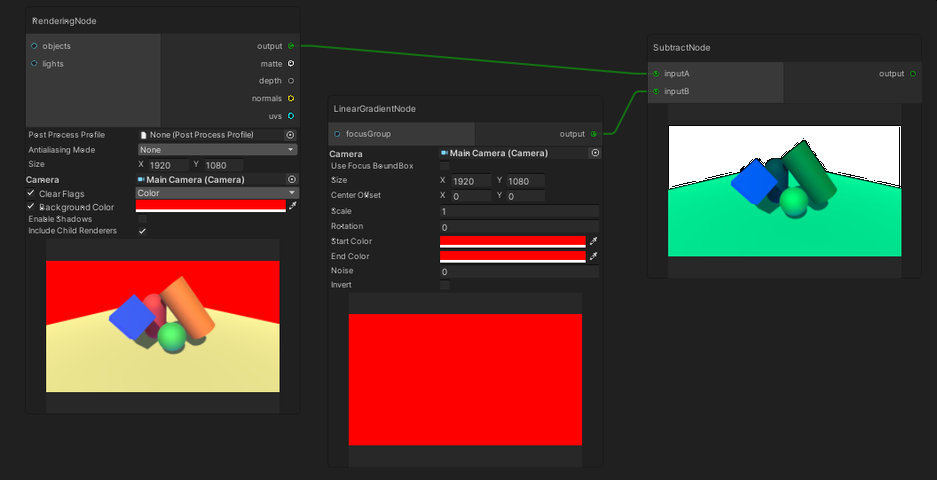This screenshot has width=937, height=480.
Task: Click the End Color swatch
Action: click(512, 256)
